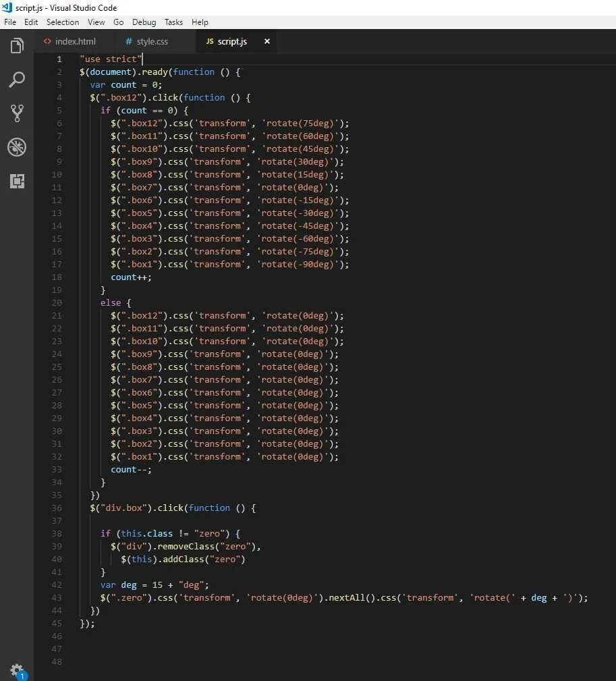616x681 pixels.
Task: Click 'if (this.class != "zero")' line
Action: click(170, 533)
